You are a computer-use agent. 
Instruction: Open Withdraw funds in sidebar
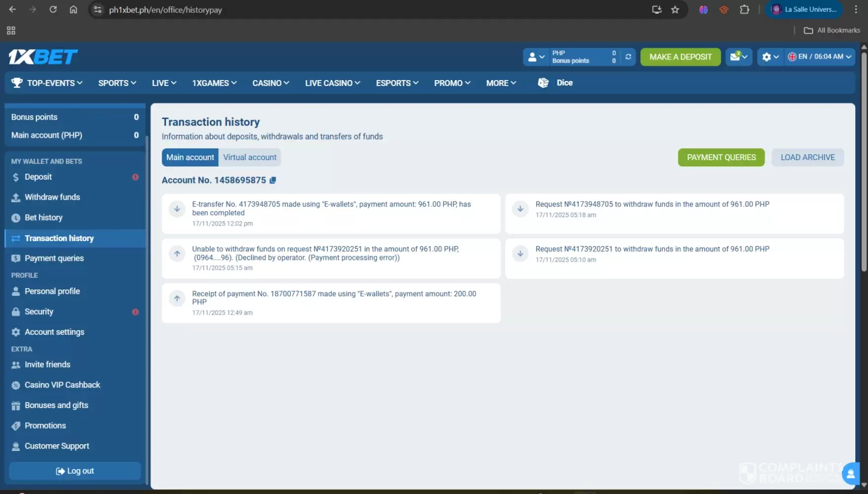[x=52, y=197]
